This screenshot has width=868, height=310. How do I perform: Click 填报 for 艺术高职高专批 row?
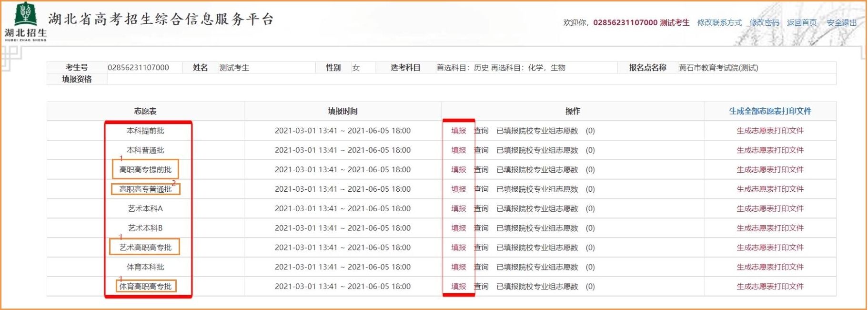(x=458, y=248)
